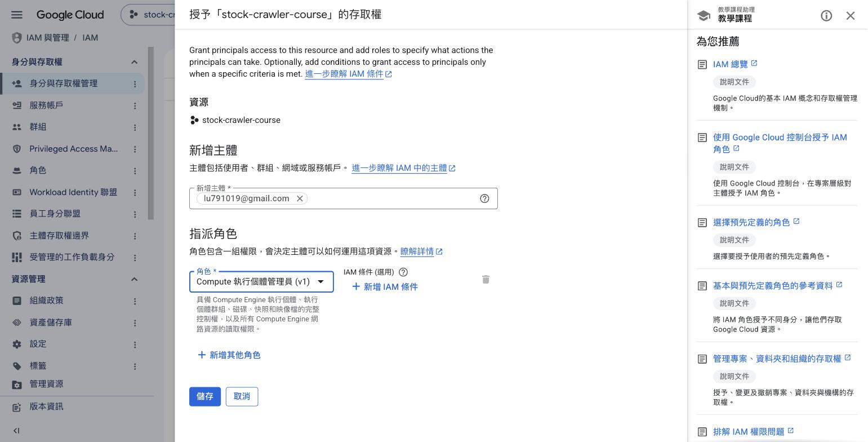Open 排解 IAM 權限問題 doc link
868x442 pixels.
(753, 431)
